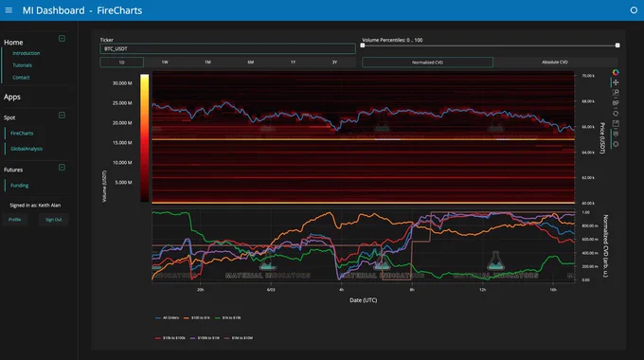This screenshot has width=644, height=360.
Task: Click the 'Volume Percentiles: 0 .. 100' label
Action: coord(392,40)
